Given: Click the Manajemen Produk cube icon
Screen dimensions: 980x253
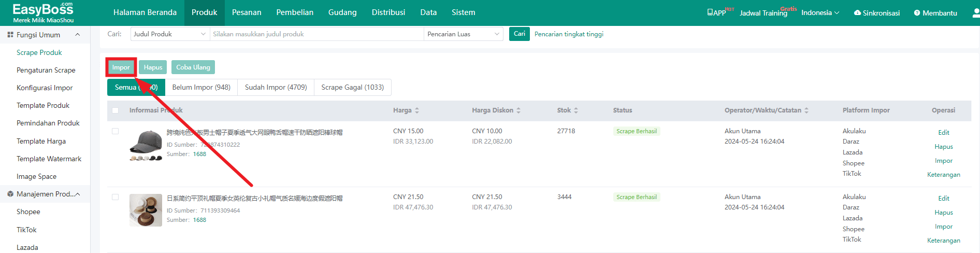Looking at the screenshot, I should coord(10,194).
